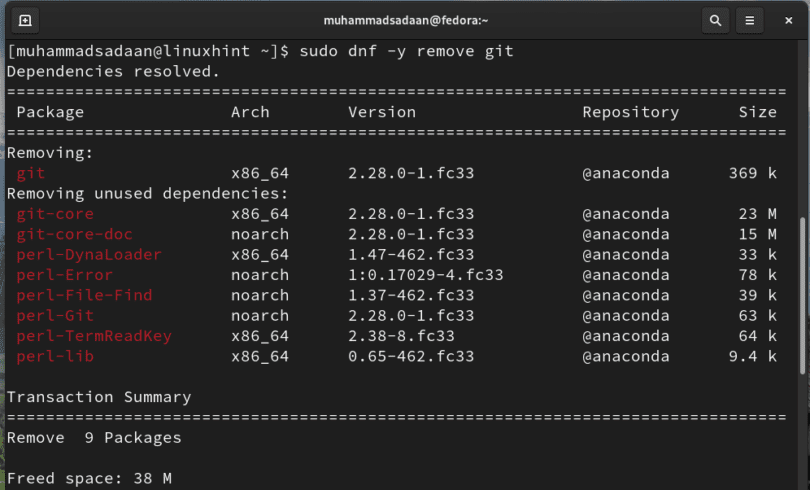
Task: Click the 'Remove 9 Packages' line
Action: coord(94,438)
